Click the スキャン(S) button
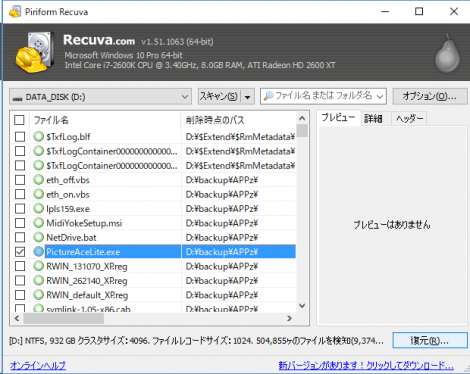Image resolution: width=470 pixels, height=374 pixels. (220, 97)
